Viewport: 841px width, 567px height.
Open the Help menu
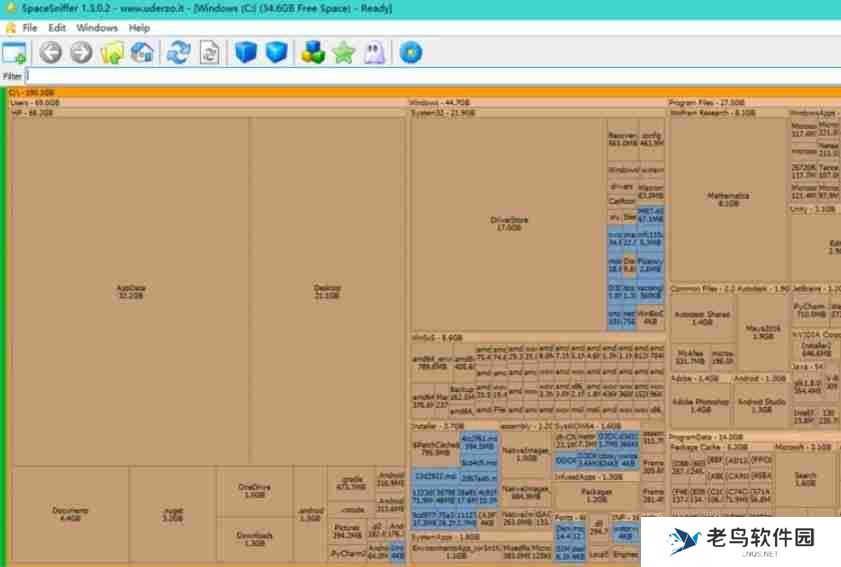click(139, 28)
